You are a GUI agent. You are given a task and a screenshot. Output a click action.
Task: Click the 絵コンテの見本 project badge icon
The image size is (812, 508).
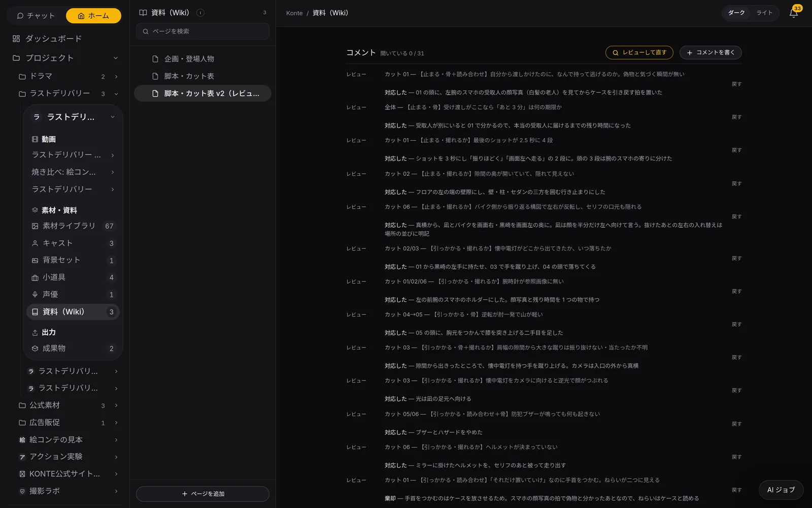pyautogui.click(x=22, y=440)
